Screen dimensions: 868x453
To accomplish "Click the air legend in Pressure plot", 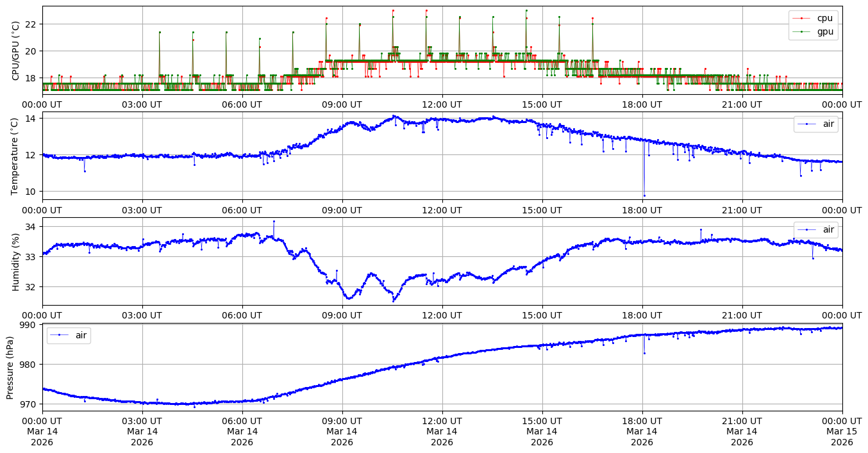I will pos(69,335).
